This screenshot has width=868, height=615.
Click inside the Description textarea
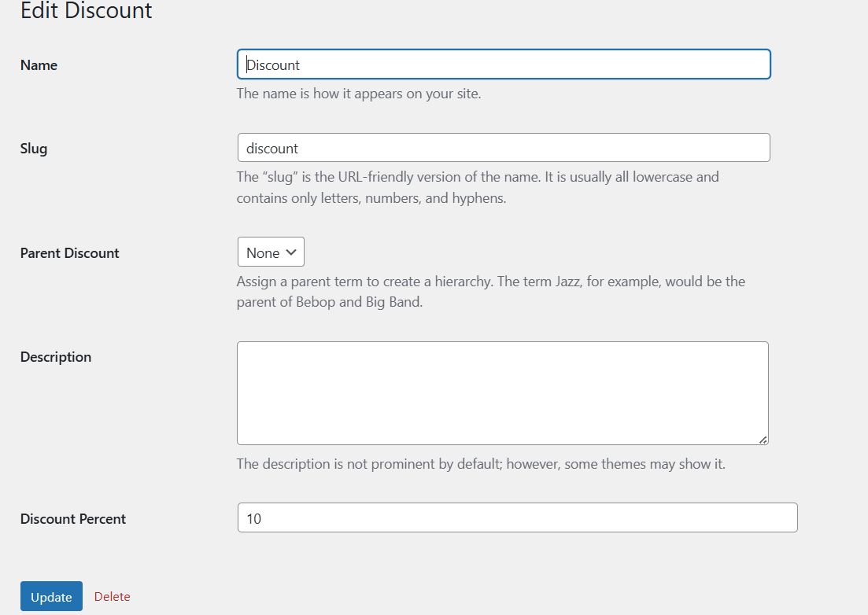[503, 393]
